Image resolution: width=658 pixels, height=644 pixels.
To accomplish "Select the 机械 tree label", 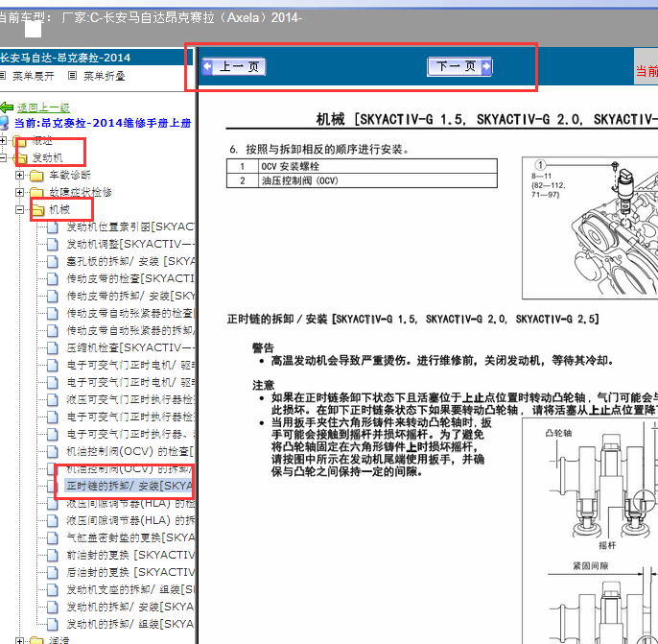I will tap(59, 209).
